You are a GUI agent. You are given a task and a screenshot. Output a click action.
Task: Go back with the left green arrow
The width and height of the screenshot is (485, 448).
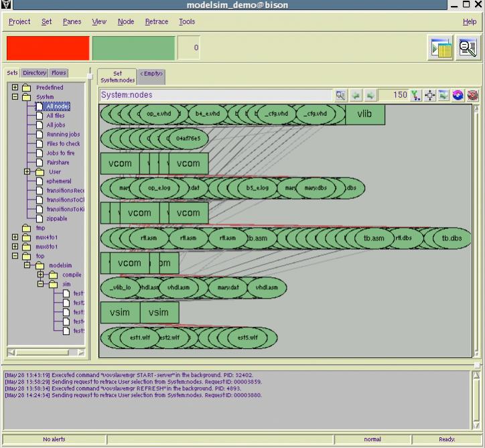pyautogui.click(x=356, y=95)
